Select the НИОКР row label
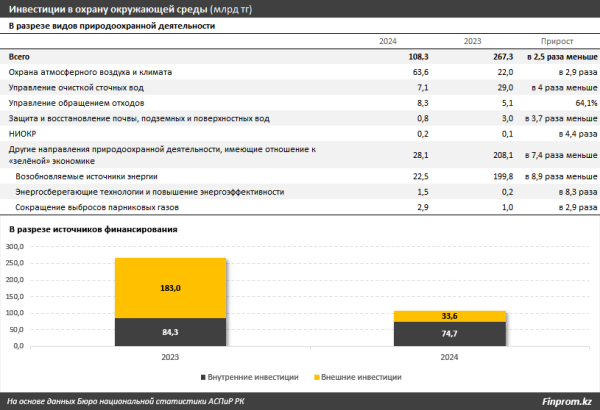This screenshot has width=600, height=410. tap(22, 133)
